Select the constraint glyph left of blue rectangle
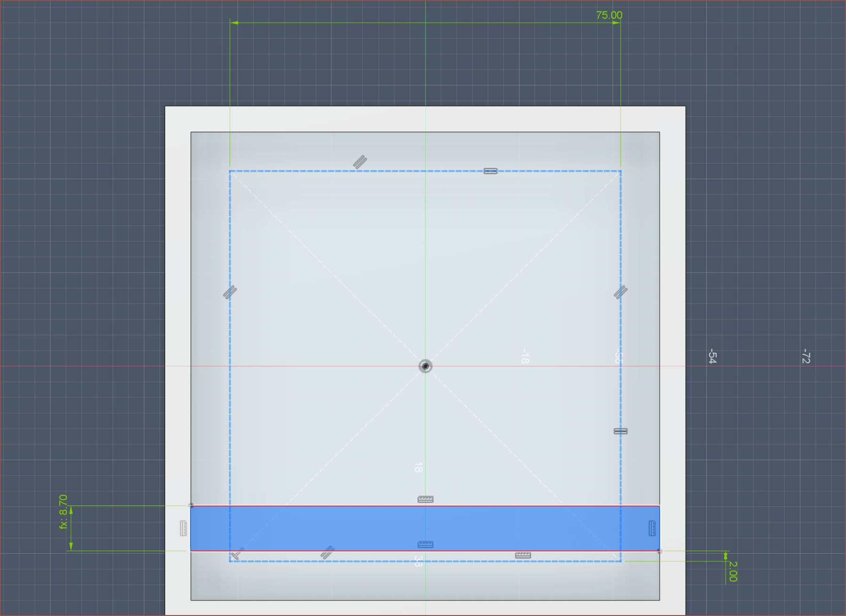 pos(184,528)
